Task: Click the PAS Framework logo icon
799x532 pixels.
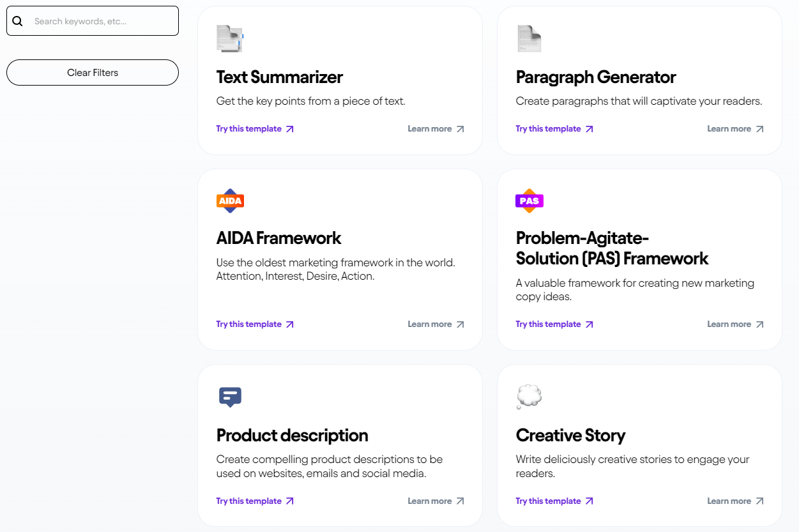Action: 529,201
